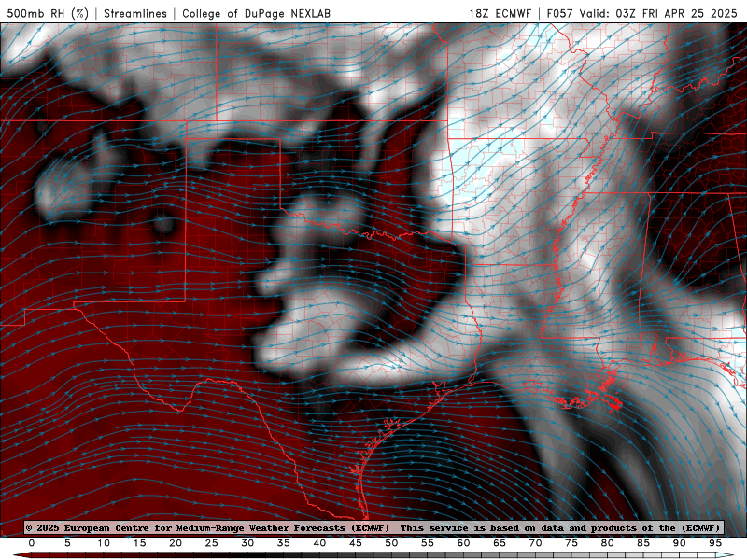Click the "Valid: 03Z FRI APR 25 2025" time

[658, 13]
